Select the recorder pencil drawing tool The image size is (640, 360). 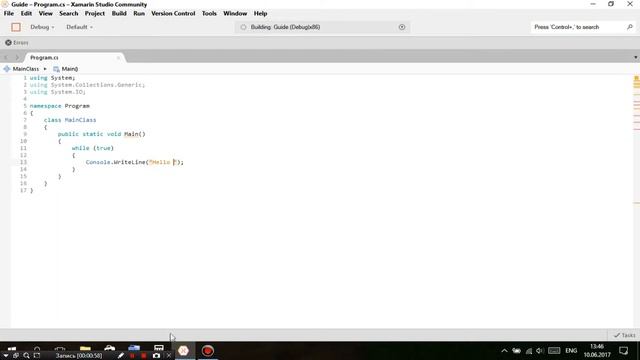click(x=120, y=356)
